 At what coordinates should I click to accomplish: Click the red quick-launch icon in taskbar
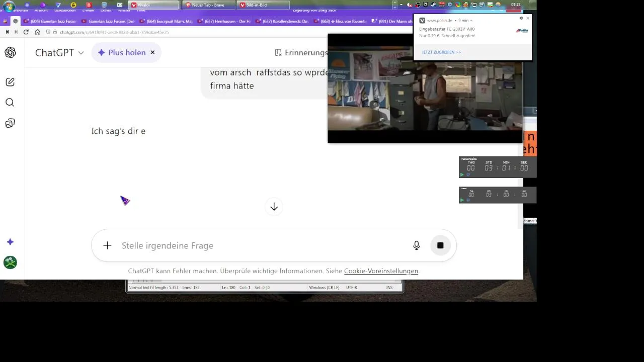coord(89,5)
